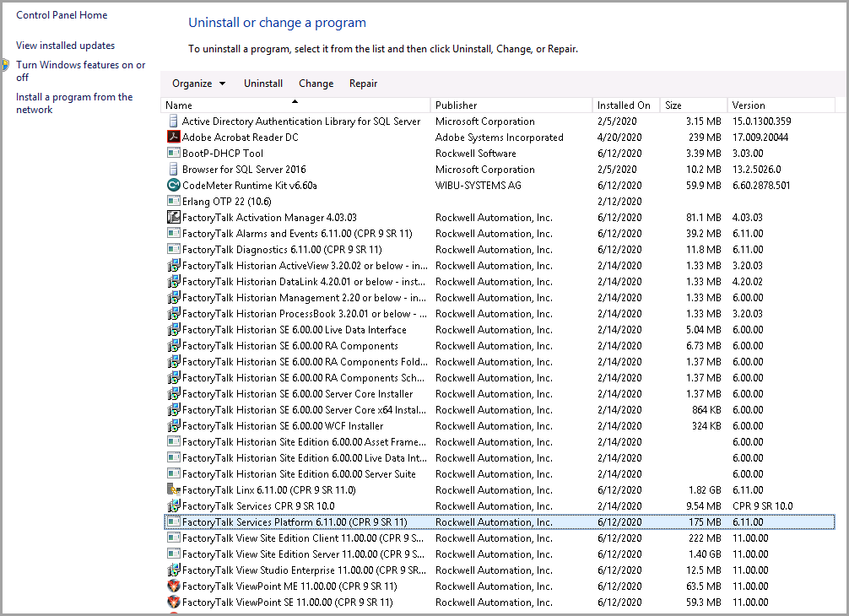Image resolution: width=849 pixels, height=616 pixels.
Task: Open View installed updates link
Action: coord(66,46)
